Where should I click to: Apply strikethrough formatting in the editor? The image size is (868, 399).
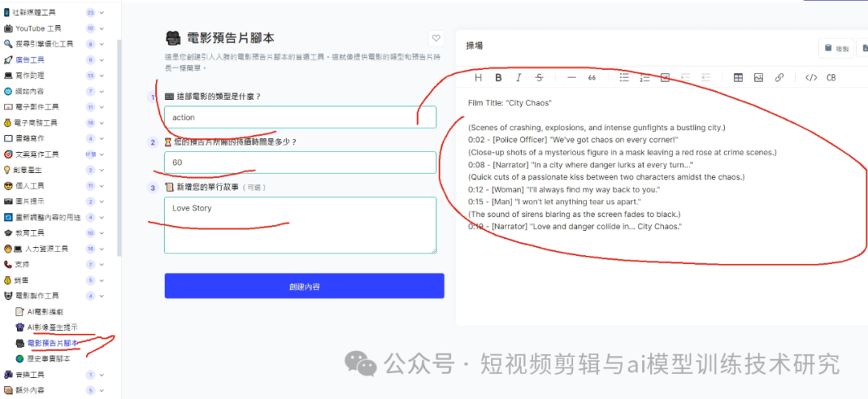(539, 77)
